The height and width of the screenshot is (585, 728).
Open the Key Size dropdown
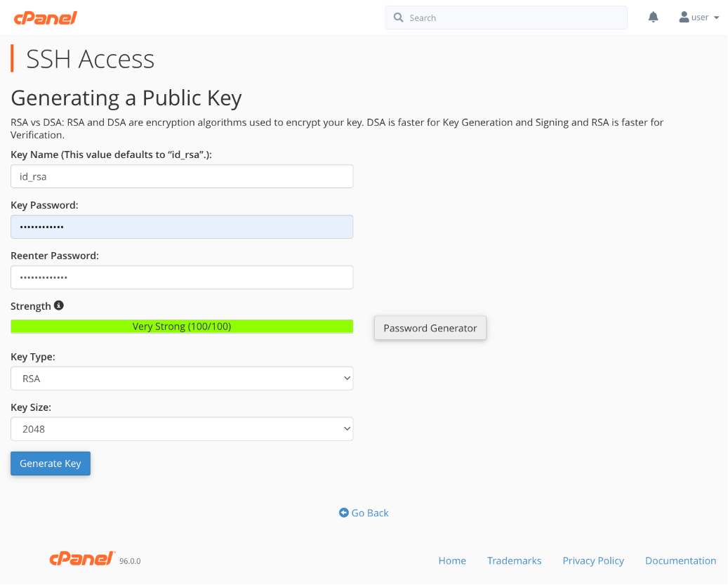click(181, 428)
